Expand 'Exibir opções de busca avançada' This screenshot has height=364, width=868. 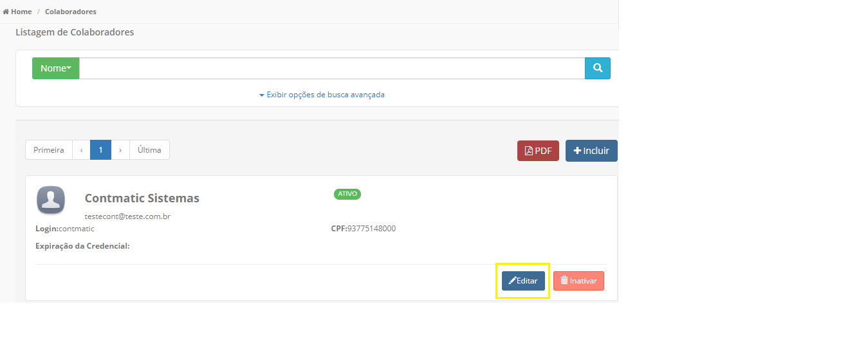322,95
